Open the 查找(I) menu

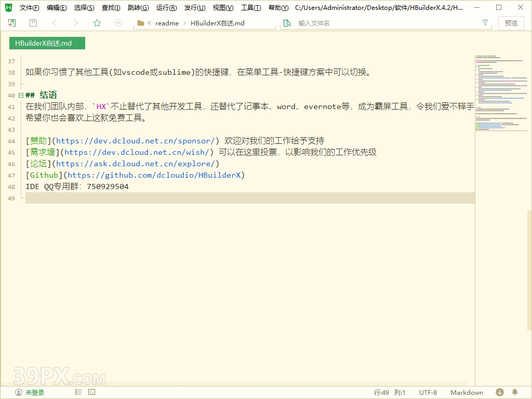point(111,8)
